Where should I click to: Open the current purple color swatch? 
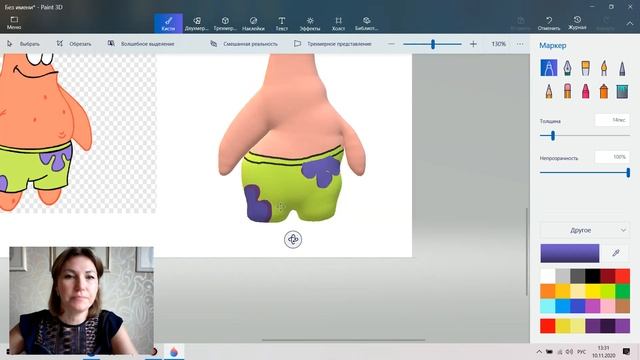coord(570,253)
